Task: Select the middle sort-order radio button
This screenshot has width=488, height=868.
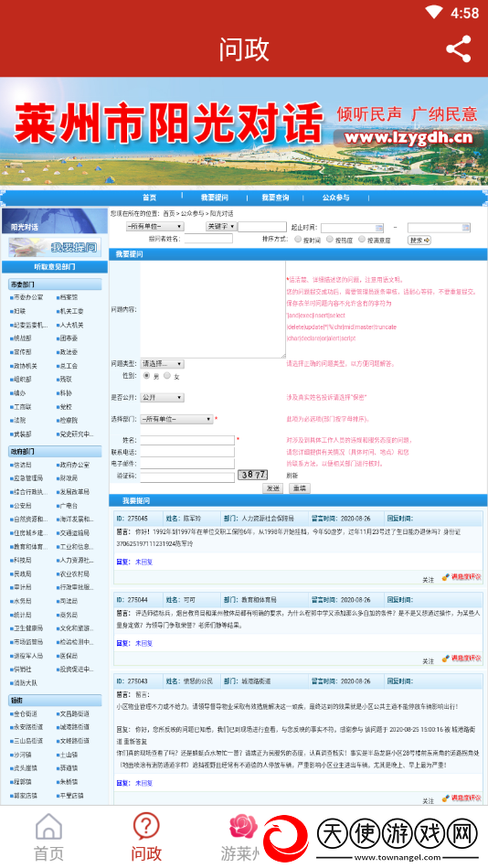Action: click(x=330, y=240)
